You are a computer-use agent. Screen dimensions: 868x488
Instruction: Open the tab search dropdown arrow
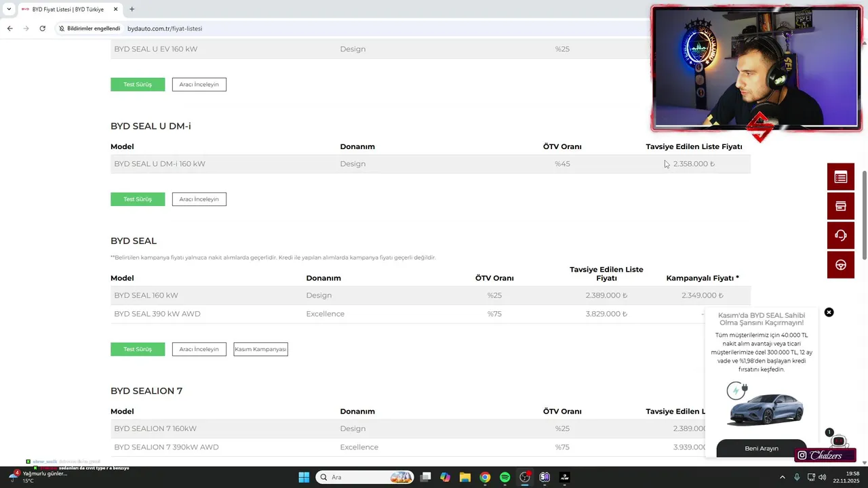tap(9, 9)
